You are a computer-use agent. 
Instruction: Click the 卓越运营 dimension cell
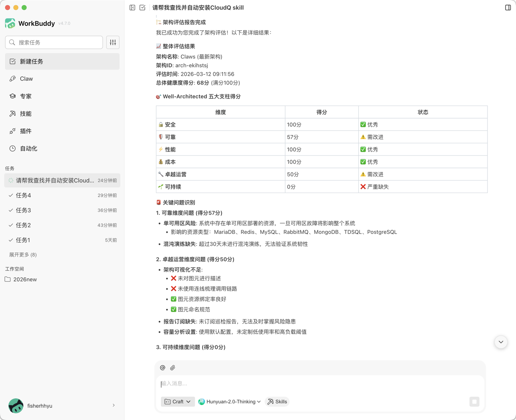tap(221, 174)
